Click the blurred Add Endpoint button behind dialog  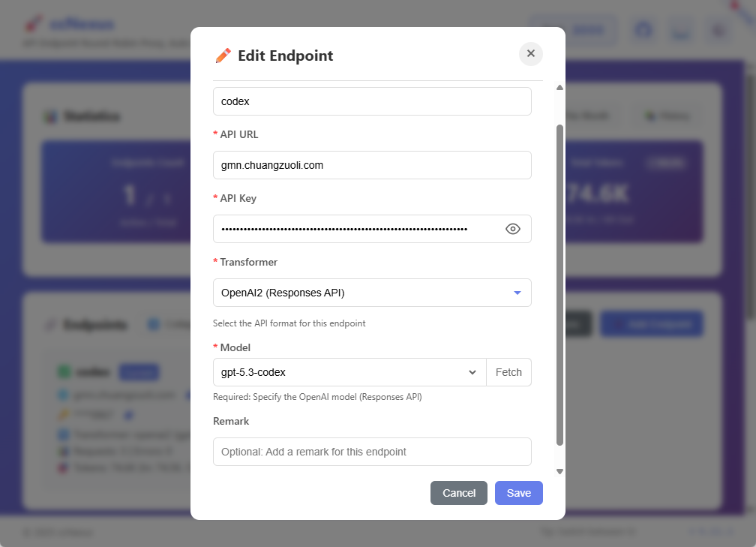(651, 324)
